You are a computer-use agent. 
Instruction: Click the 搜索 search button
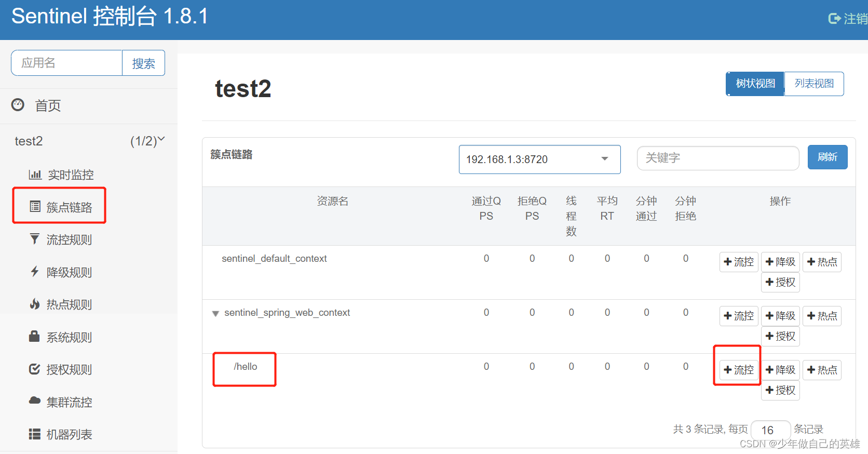tap(143, 63)
